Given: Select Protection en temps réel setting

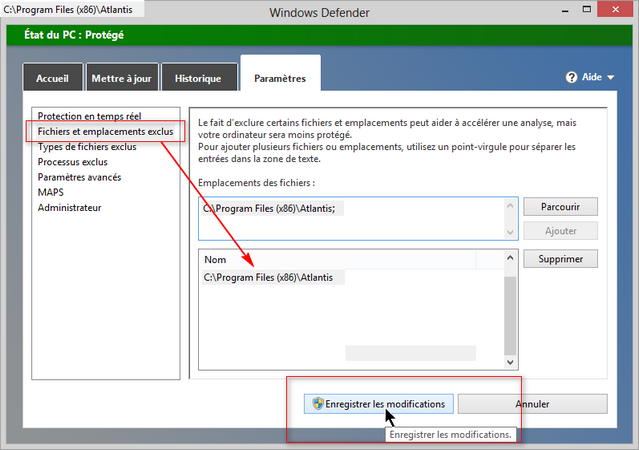Looking at the screenshot, I should (x=89, y=116).
